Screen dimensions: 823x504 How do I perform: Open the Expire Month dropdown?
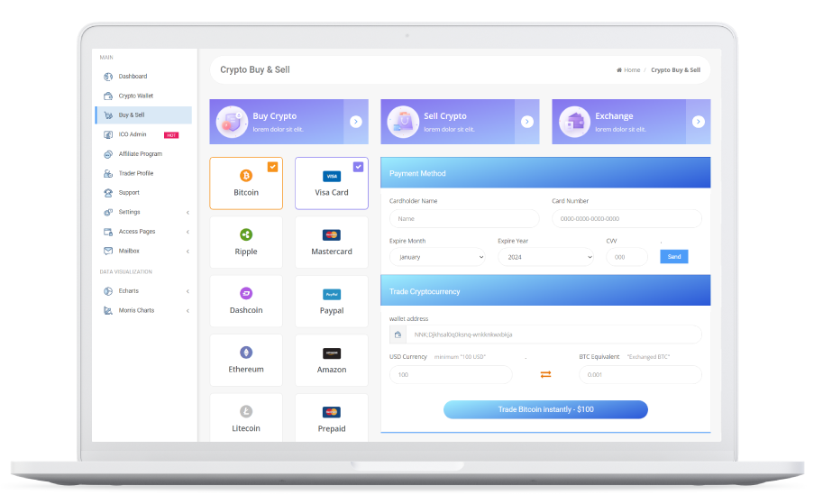click(x=438, y=257)
